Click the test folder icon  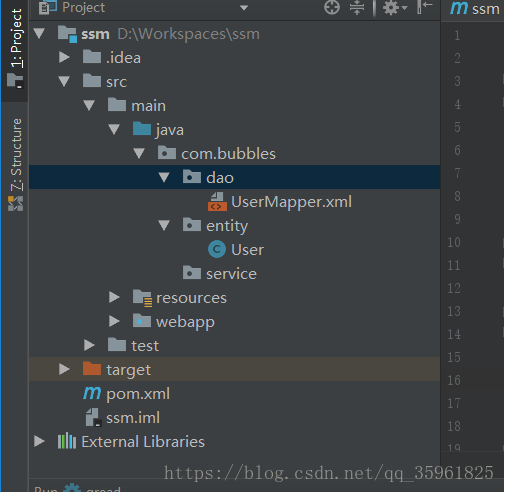[117, 345]
